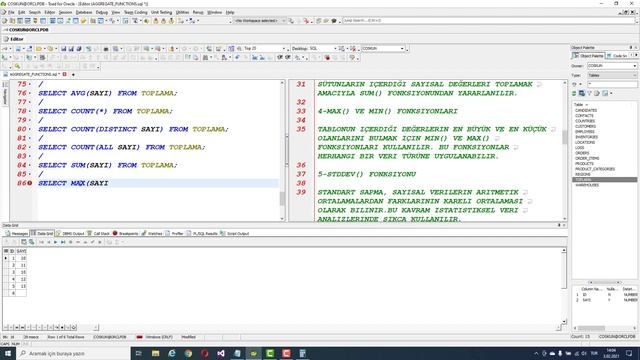Open Visual Studio from the taskbar
This screenshot has height=360, width=640.
tap(221, 353)
